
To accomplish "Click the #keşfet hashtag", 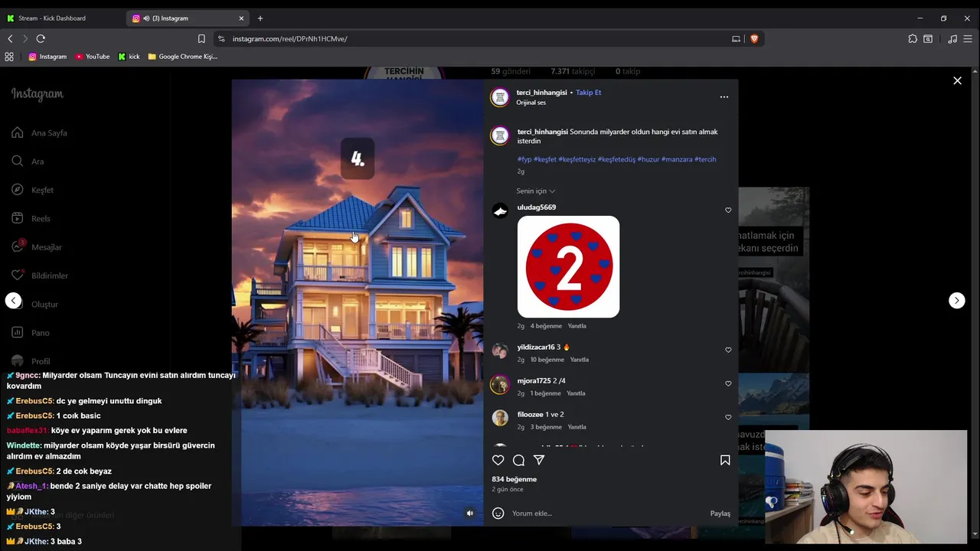I will click(545, 159).
